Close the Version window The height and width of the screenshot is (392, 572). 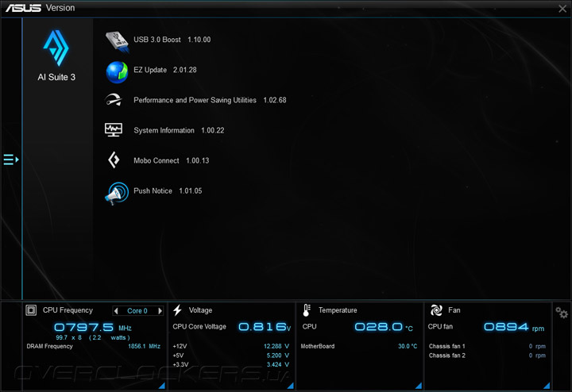coord(562,9)
